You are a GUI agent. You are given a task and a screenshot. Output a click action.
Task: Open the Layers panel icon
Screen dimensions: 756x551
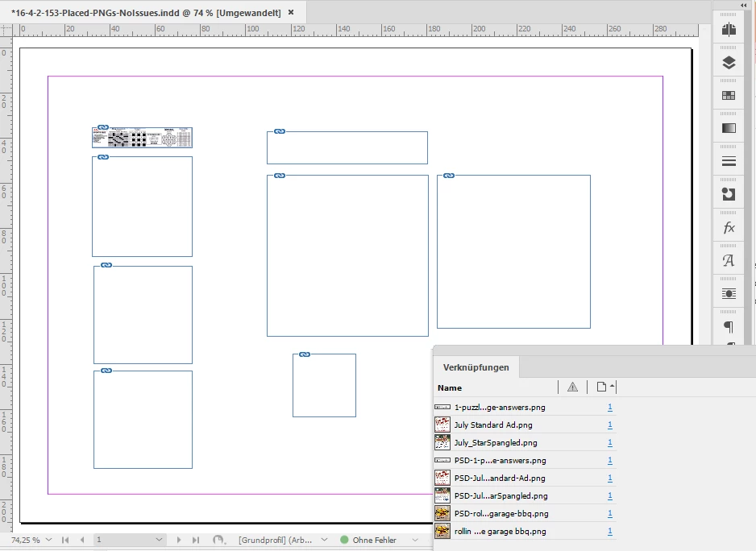pos(729,63)
